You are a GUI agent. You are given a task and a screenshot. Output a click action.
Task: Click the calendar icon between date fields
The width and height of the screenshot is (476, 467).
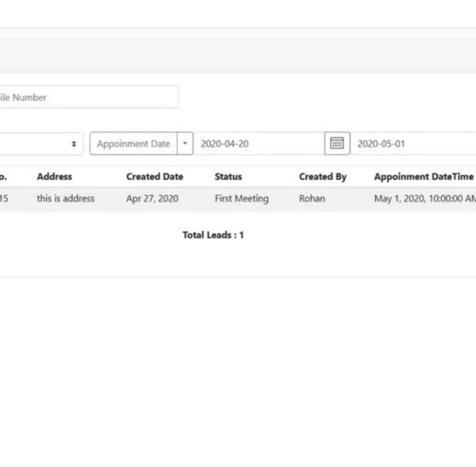click(x=337, y=144)
